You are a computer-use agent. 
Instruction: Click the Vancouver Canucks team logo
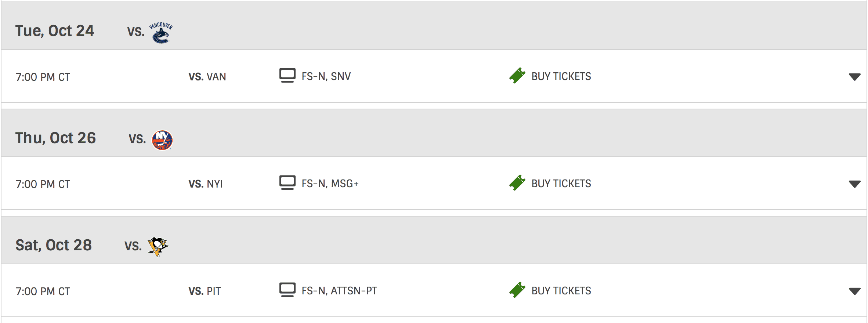161,33
